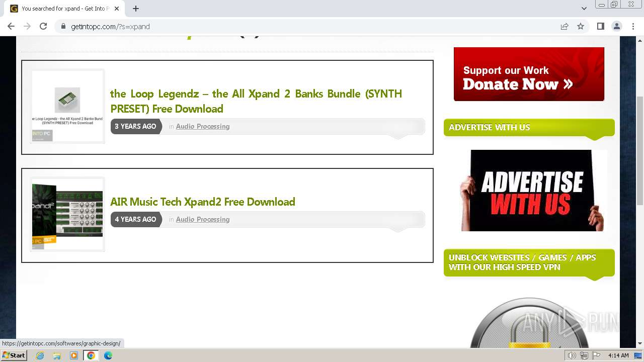Open Windows Media Player from the taskbar

pos(74,355)
